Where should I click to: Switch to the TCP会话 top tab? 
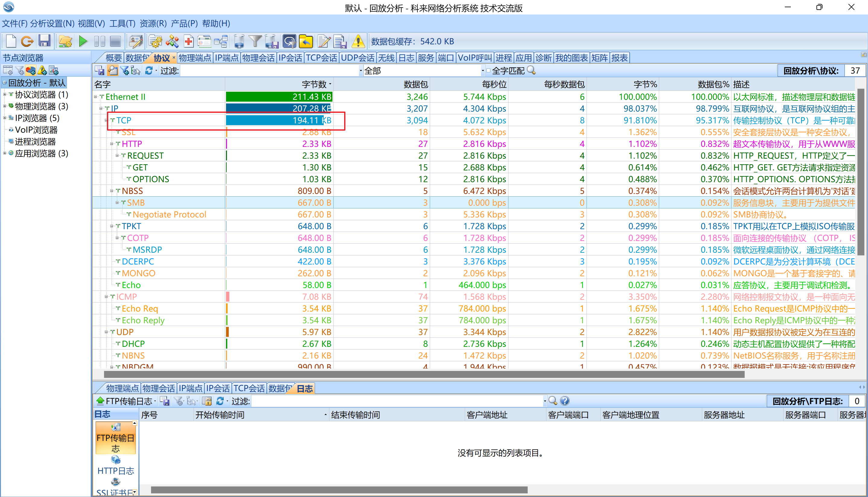pyautogui.click(x=321, y=58)
